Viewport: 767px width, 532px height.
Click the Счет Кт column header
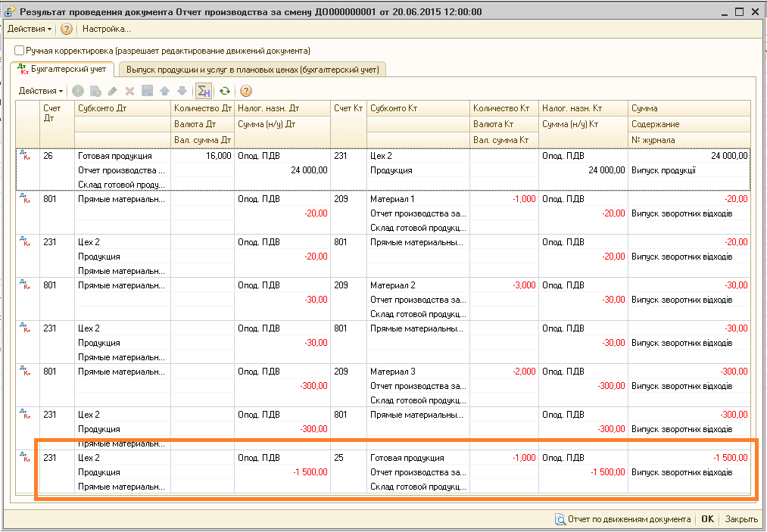coord(348,123)
